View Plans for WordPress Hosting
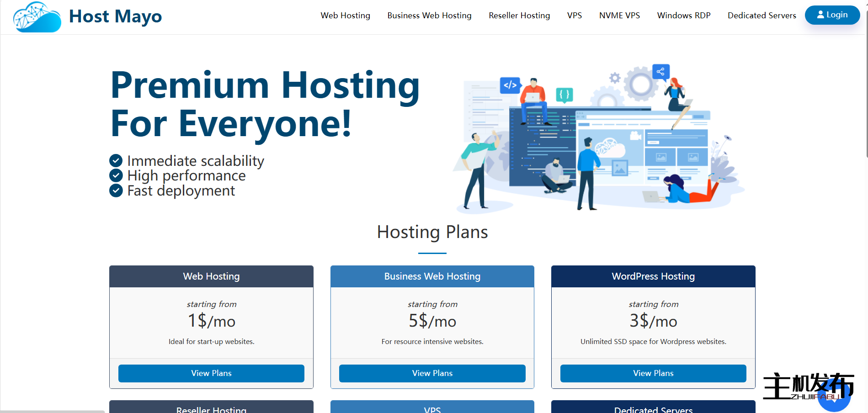The image size is (868, 413). click(x=653, y=373)
